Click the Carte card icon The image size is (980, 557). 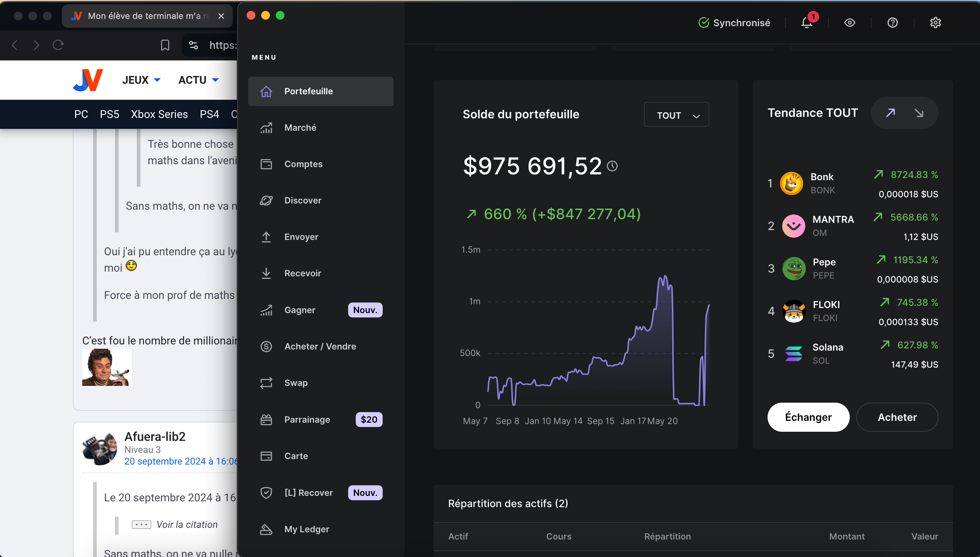[x=266, y=456]
